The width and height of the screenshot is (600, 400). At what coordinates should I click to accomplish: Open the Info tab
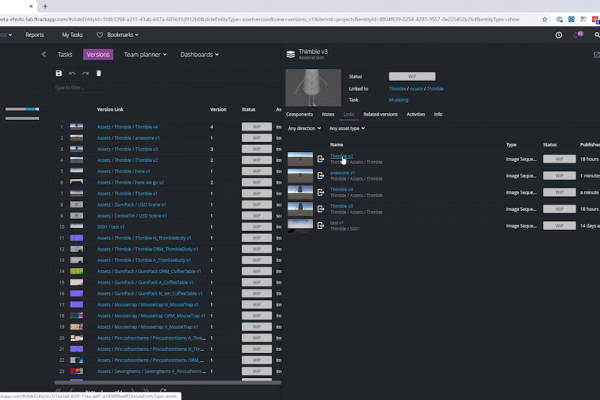438,114
